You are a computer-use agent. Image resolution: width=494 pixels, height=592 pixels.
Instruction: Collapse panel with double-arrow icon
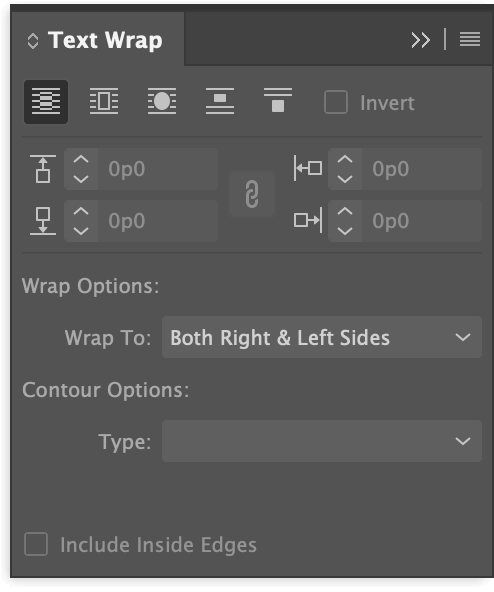point(420,40)
